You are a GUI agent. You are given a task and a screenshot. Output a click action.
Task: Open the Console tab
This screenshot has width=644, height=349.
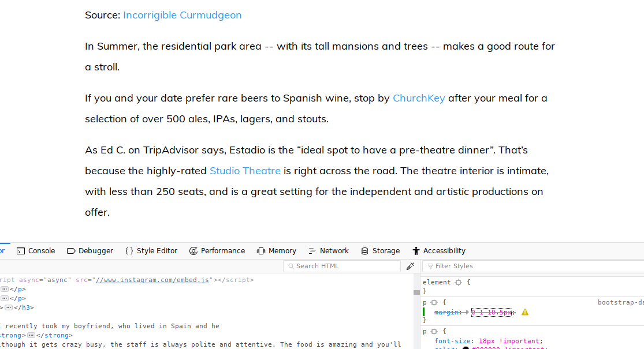pos(36,251)
